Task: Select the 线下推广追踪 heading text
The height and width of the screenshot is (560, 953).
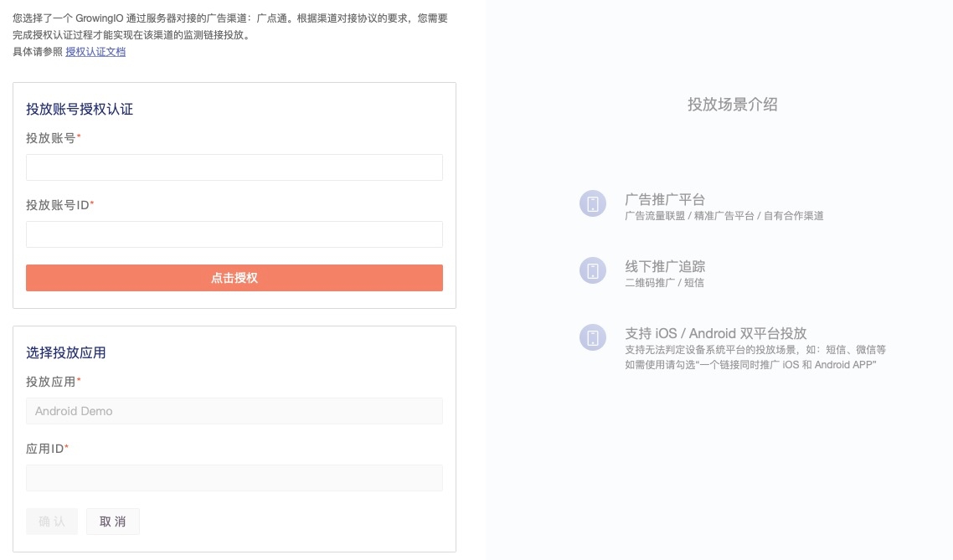Action: point(665,266)
